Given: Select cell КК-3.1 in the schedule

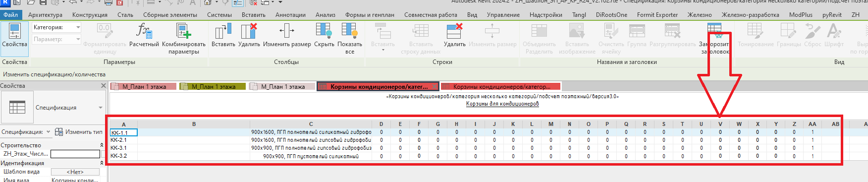Looking at the screenshot, I should 123,148.
